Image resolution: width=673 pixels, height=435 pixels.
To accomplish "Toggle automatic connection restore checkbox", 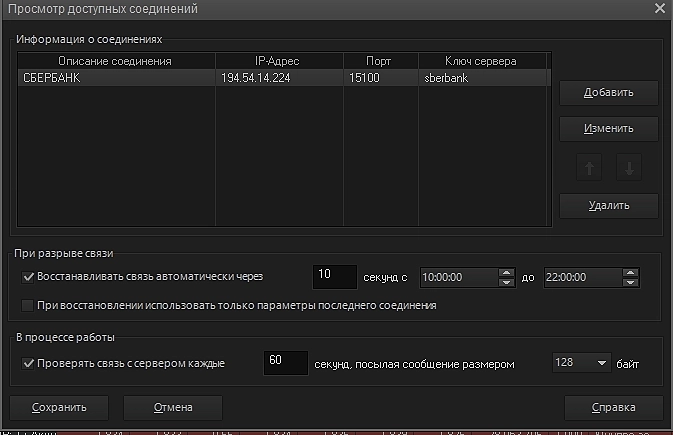I will pos(27,277).
